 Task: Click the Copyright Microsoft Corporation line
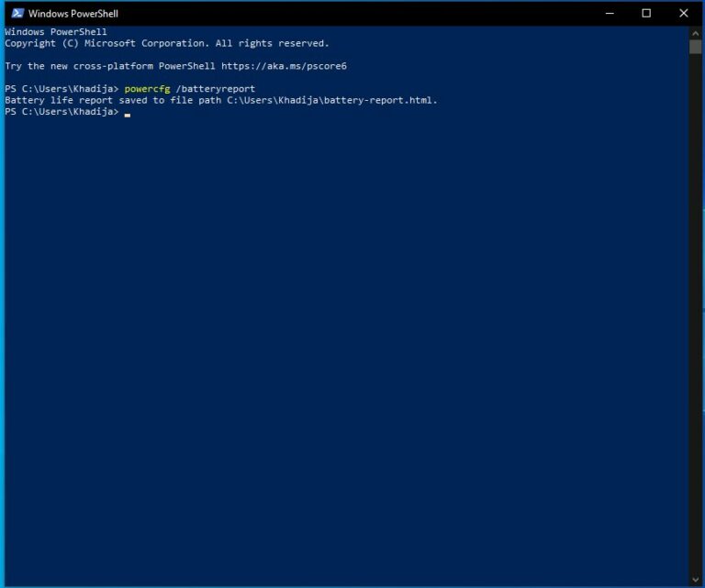point(167,43)
